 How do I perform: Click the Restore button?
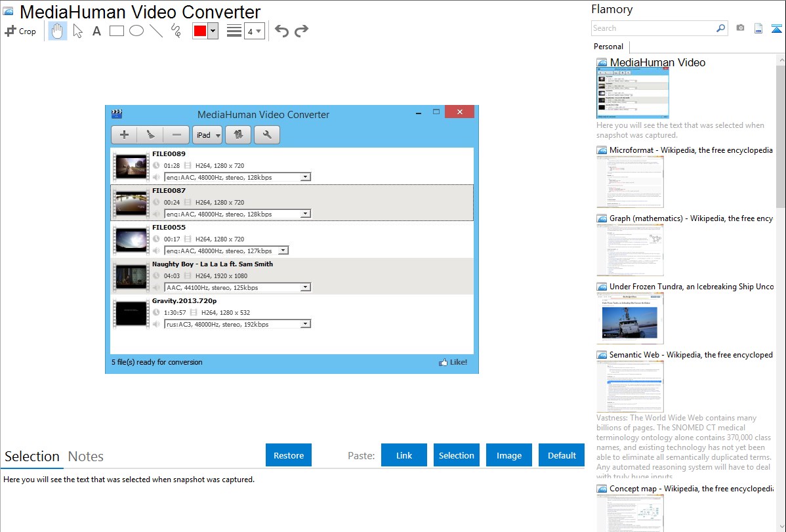tap(289, 455)
